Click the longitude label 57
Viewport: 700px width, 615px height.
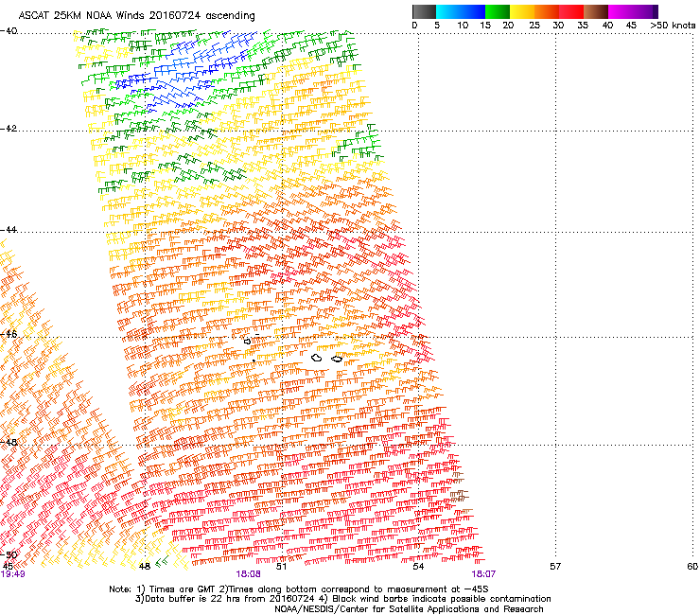click(x=555, y=567)
